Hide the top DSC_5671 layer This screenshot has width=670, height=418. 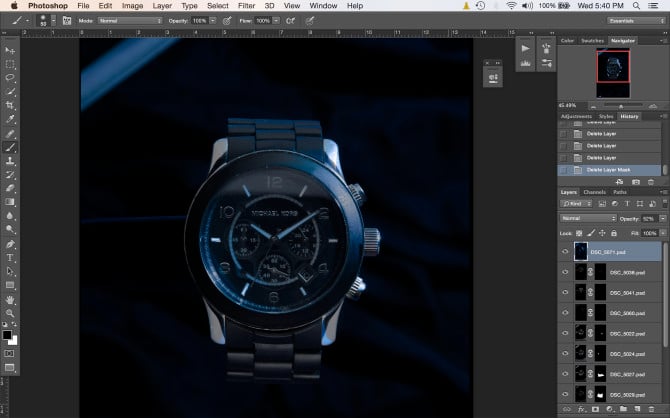[565, 252]
